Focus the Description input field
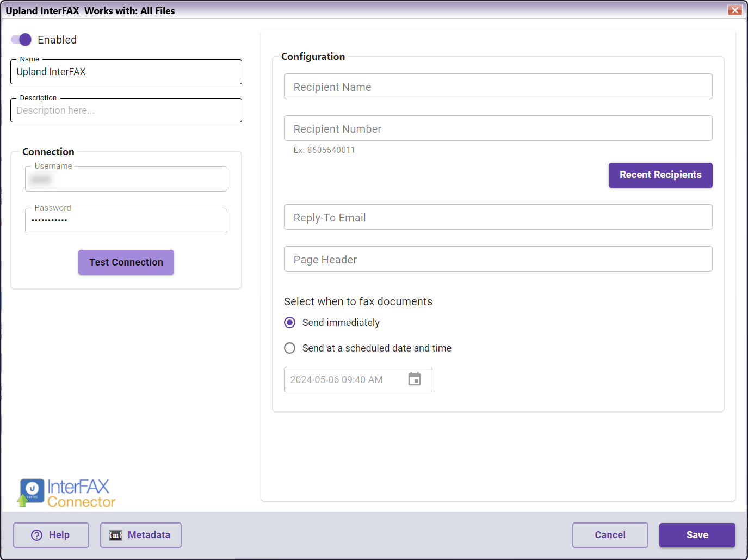The width and height of the screenshot is (748, 560). coord(126,110)
